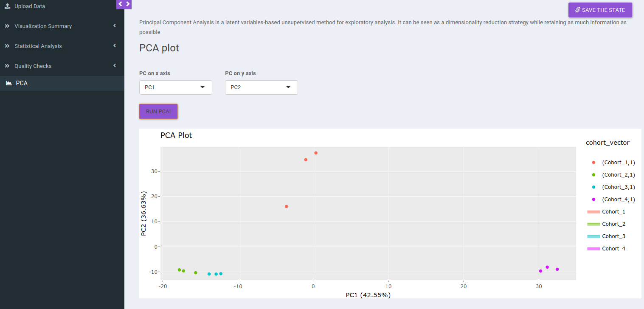Toggle (Cohort_3,1) legend entry
The width and height of the screenshot is (644, 309).
(x=611, y=187)
